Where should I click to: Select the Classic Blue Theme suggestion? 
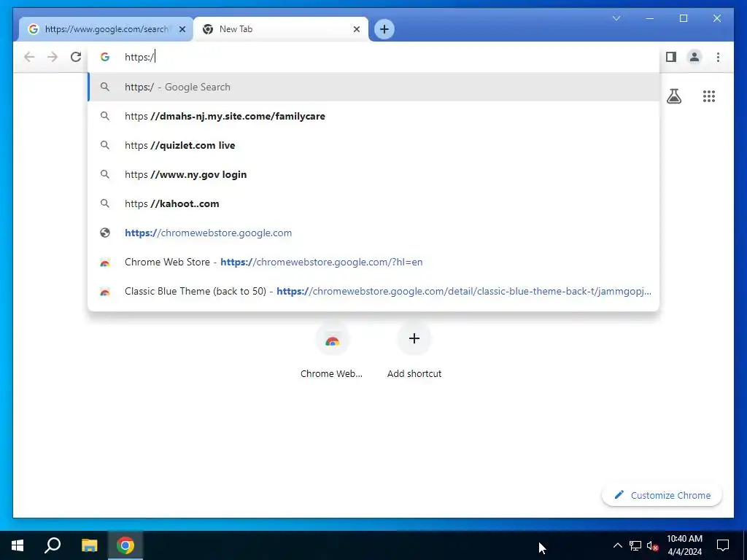pyautogui.click(x=373, y=291)
